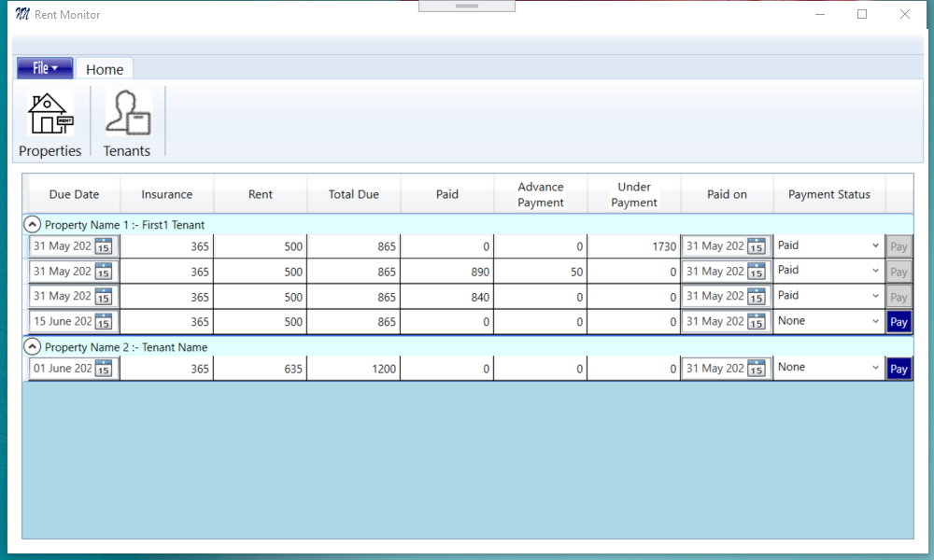Viewport: 934px width, 560px height.
Task: Click the Paid cell showing 890
Action: 447,272
